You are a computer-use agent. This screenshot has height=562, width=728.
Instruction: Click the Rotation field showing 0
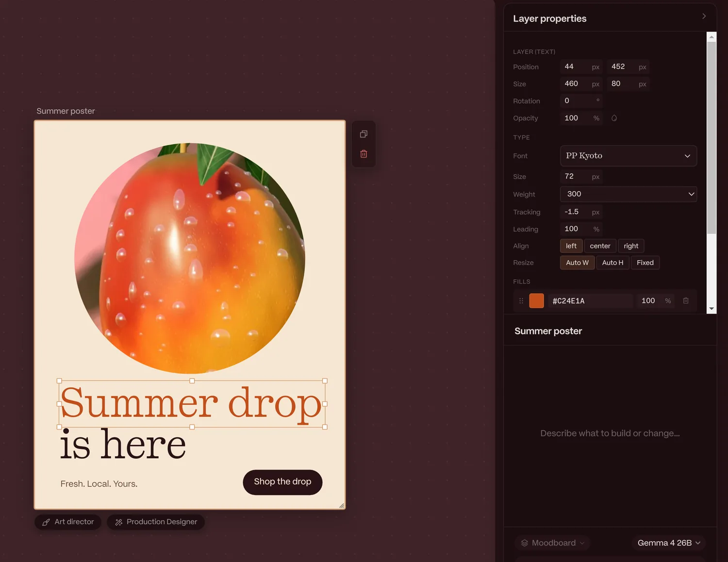coord(581,100)
